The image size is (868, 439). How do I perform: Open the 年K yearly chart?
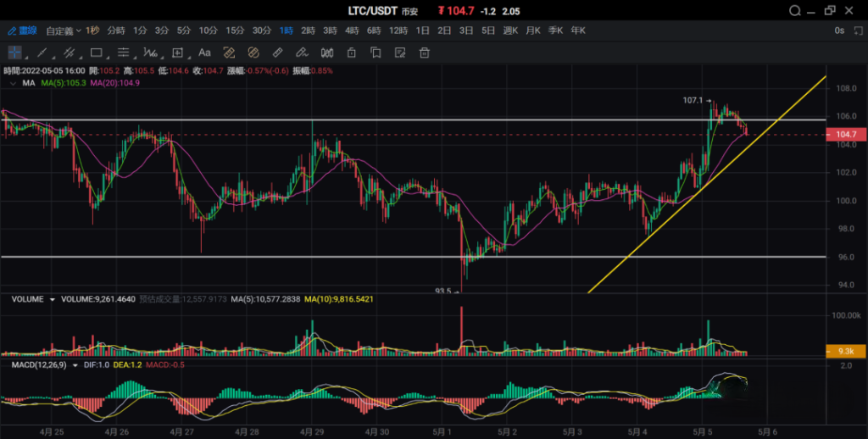click(578, 31)
